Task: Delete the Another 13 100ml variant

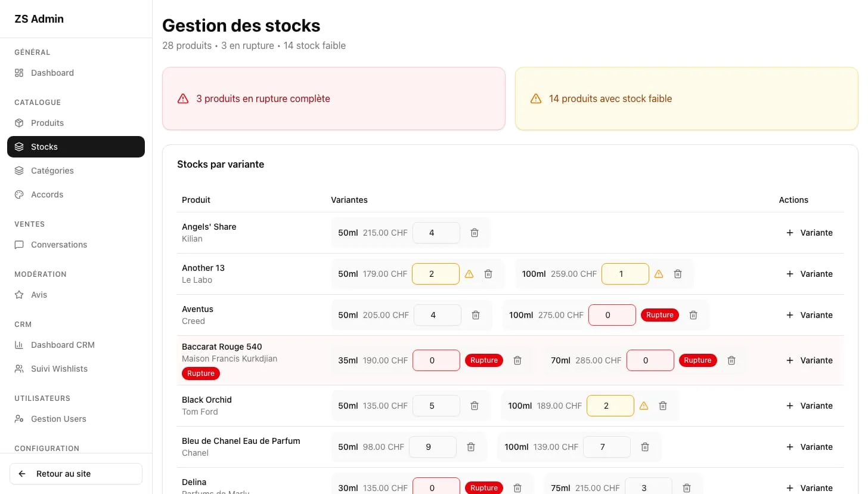Action: coord(678,274)
